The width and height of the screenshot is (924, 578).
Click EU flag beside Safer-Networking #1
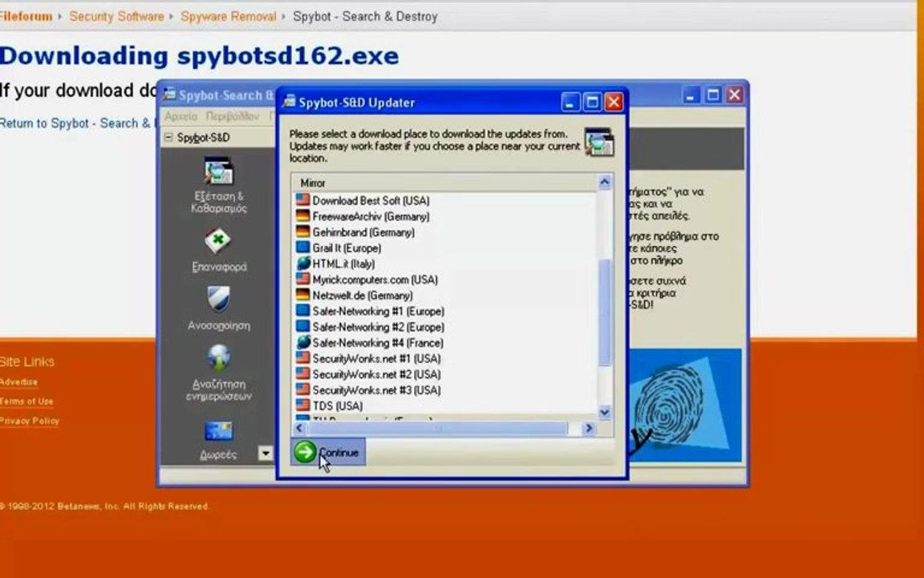pyautogui.click(x=303, y=310)
